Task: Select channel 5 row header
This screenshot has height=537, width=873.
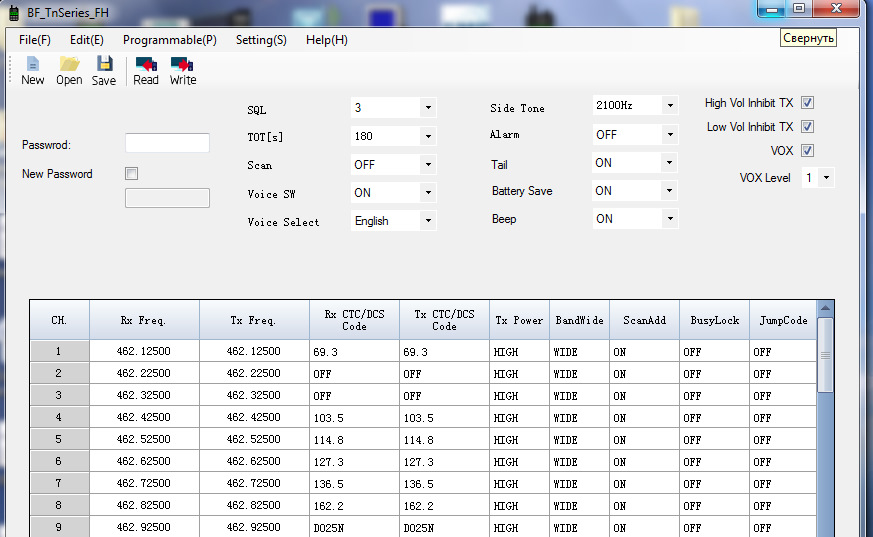Action: 58,440
